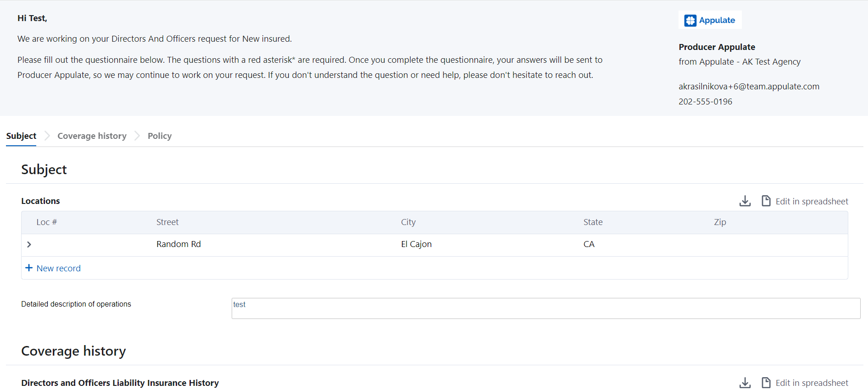Download the Directors and Officers history table
This screenshot has width=868, height=390.
pyautogui.click(x=745, y=383)
